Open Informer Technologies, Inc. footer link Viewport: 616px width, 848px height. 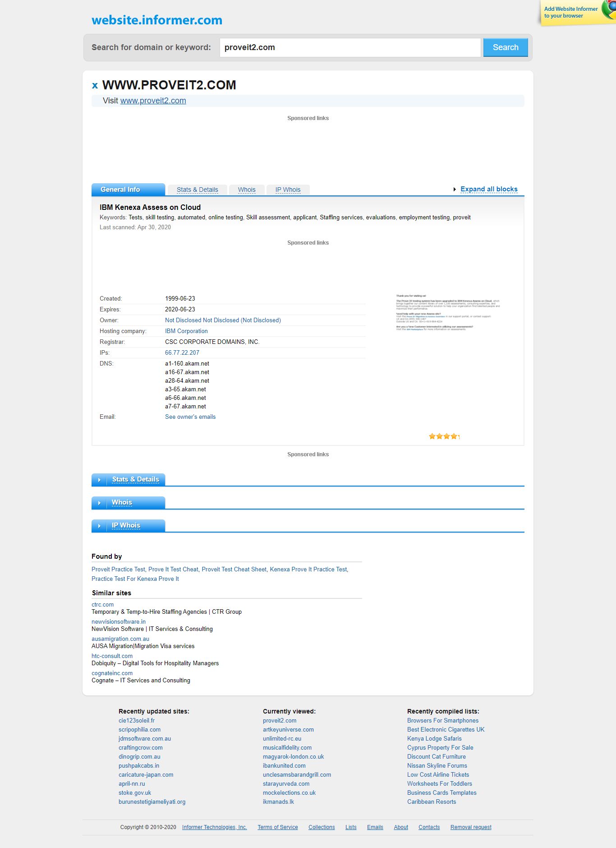coord(215,827)
